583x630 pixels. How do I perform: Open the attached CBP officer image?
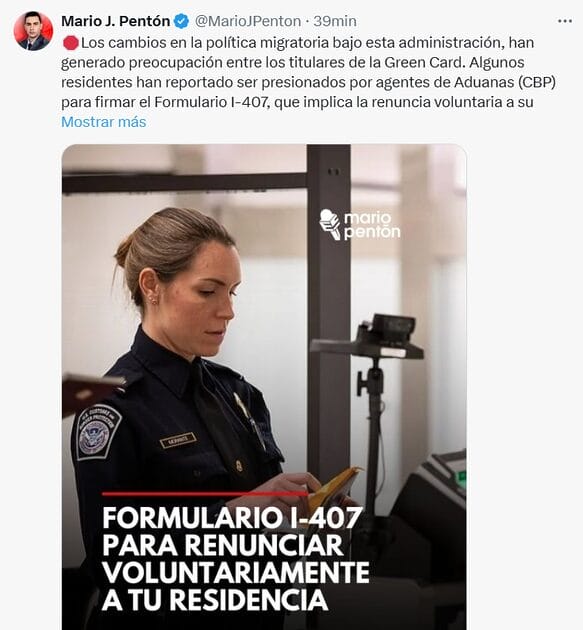coord(264,387)
